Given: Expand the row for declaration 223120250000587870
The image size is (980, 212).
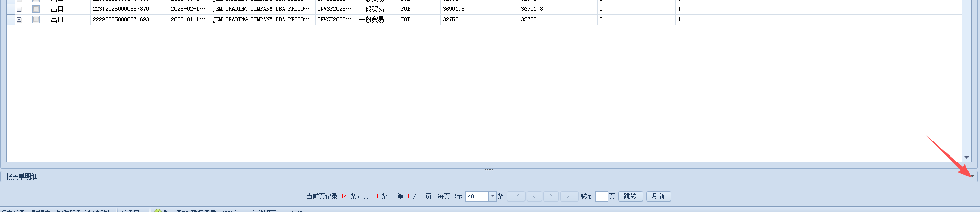Looking at the screenshot, I should coord(19,9).
